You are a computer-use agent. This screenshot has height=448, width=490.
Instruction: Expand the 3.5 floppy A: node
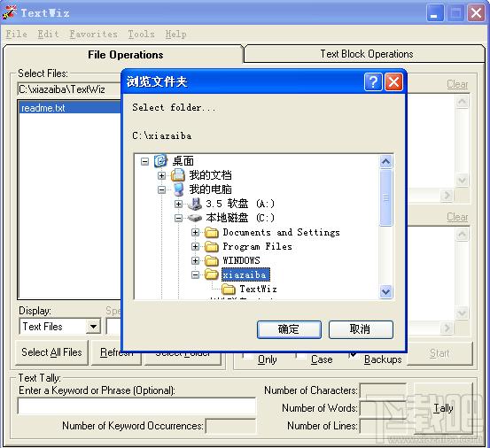coord(178,204)
